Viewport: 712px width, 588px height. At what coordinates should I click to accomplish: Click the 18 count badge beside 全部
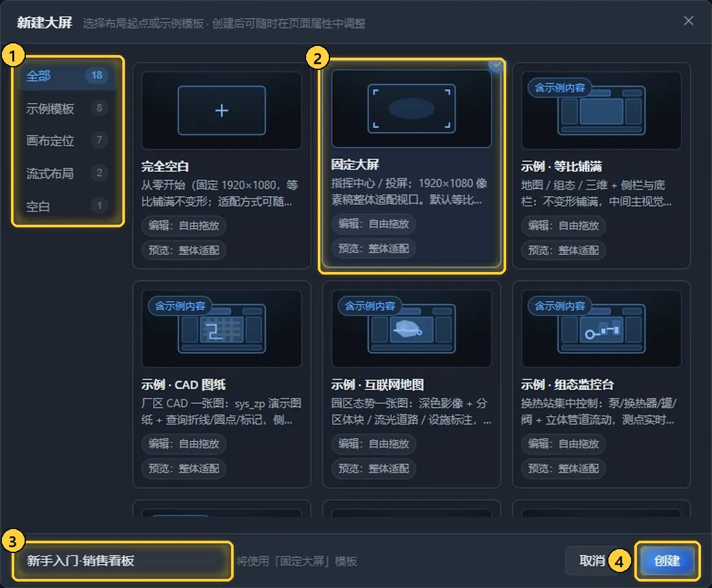click(96, 75)
